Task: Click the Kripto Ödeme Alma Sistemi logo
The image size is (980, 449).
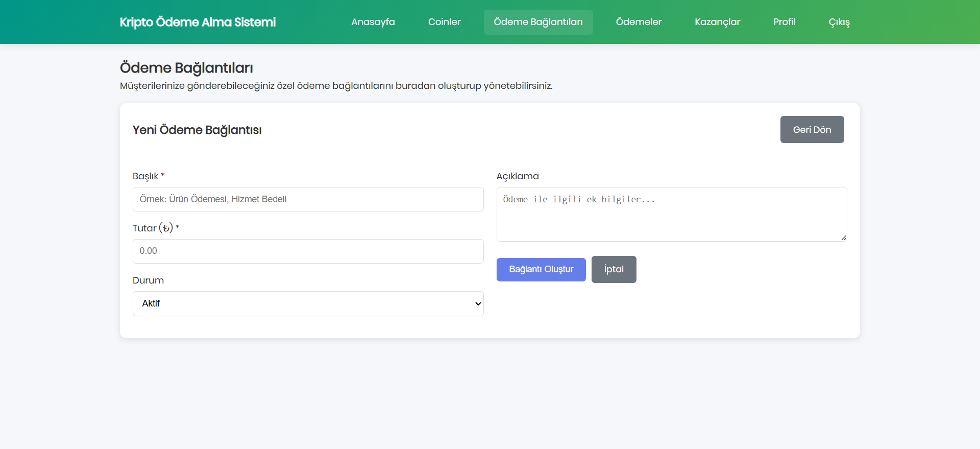Action: tap(198, 22)
